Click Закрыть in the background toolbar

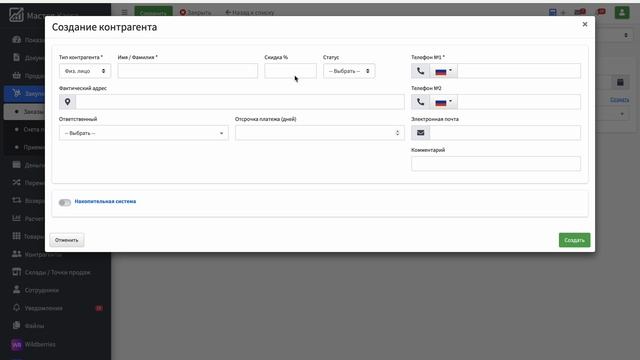pyautogui.click(x=196, y=12)
